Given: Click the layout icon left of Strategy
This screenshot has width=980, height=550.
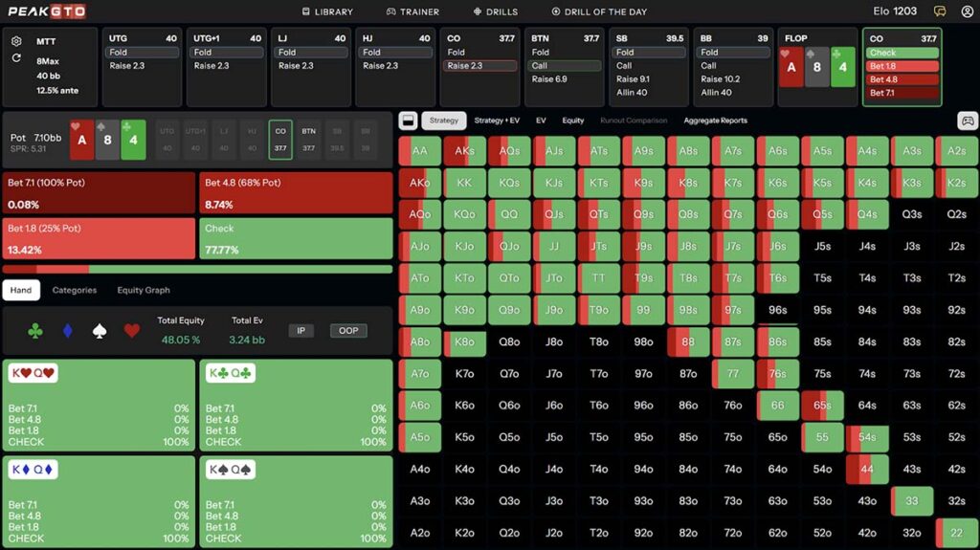Looking at the screenshot, I should pos(408,121).
